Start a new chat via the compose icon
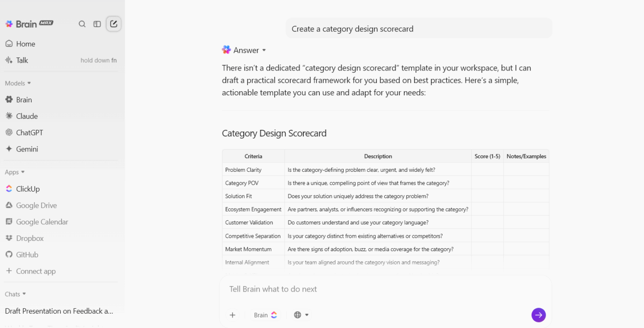The width and height of the screenshot is (644, 328). pyautogui.click(x=113, y=23)
